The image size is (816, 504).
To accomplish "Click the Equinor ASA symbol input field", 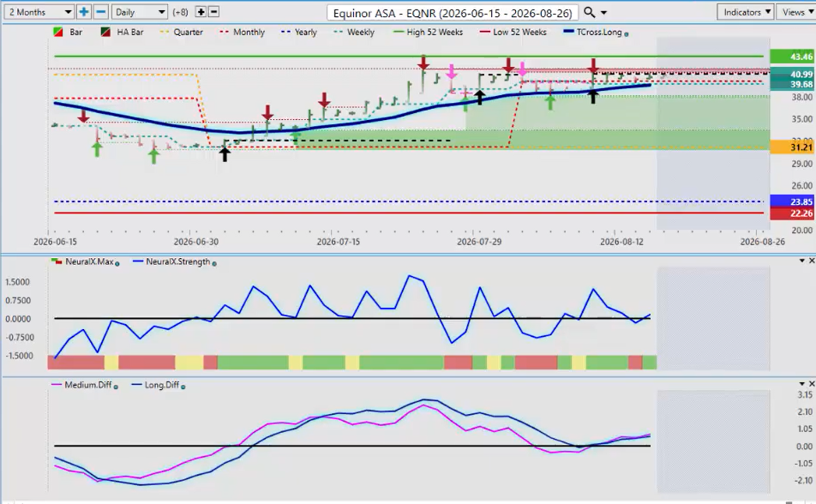I will pyautogui.click(x=453, y=13).
